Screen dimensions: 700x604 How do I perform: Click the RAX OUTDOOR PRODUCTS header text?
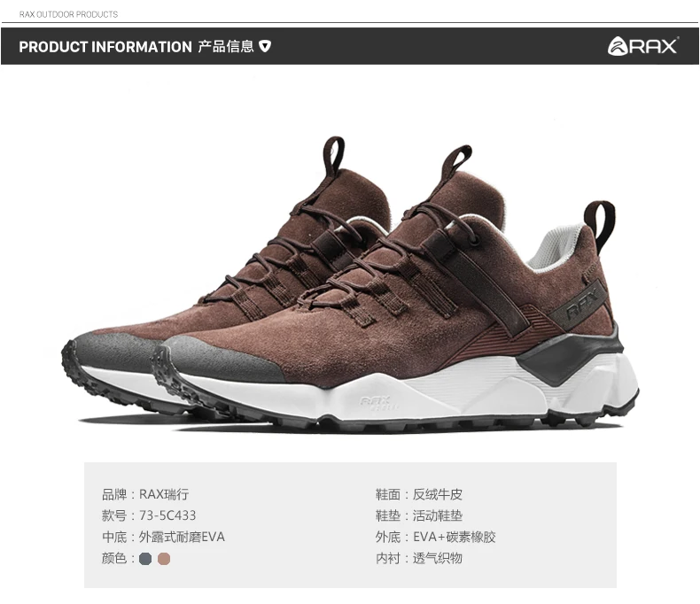[68, 14]
